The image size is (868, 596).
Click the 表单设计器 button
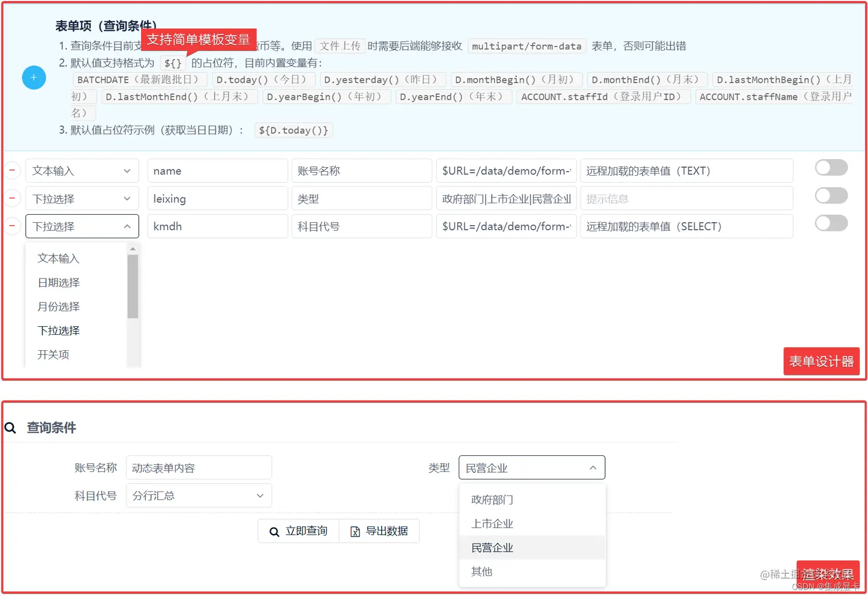pos(821,361)
